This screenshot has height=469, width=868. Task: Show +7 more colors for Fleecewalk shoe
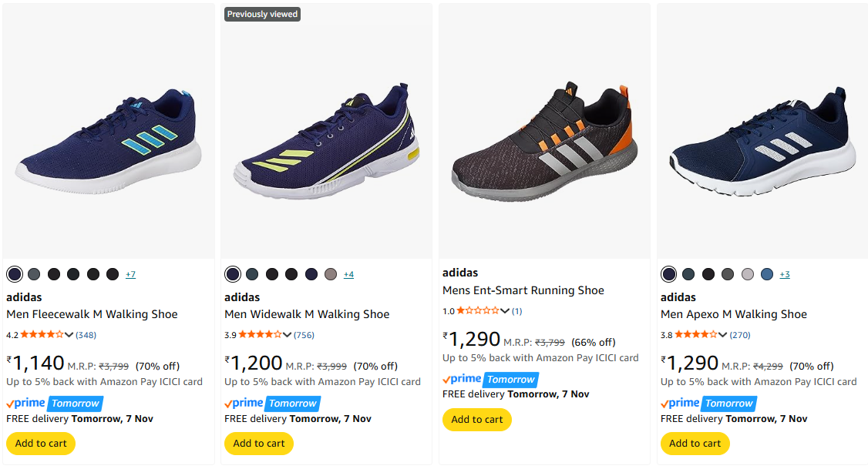coord(130,274)
